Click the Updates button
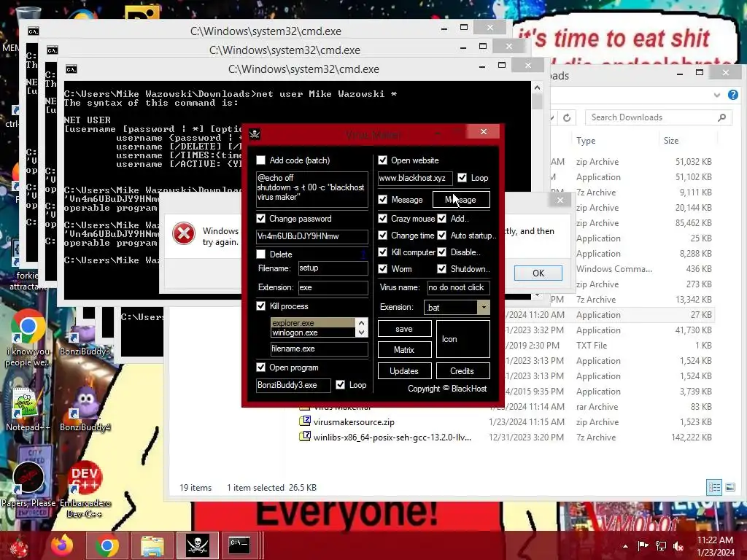The height and width of the screenshot is (560, 747). [x=404, y=371]
